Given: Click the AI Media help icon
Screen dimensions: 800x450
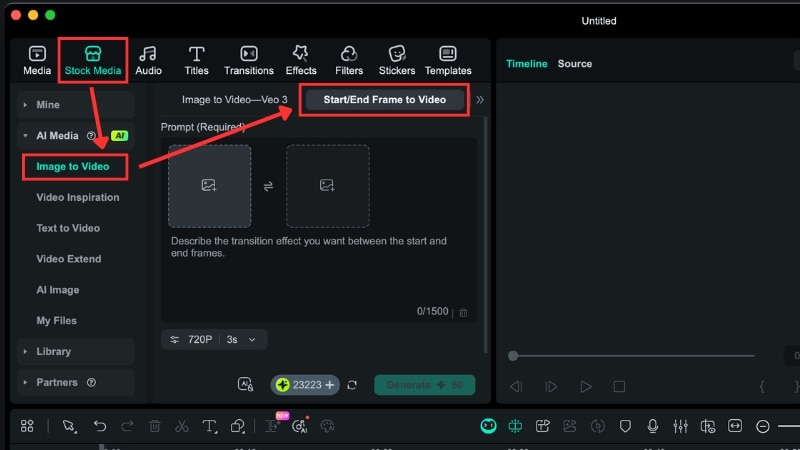Looking at the screenshot, I should [x=91, y=136].
